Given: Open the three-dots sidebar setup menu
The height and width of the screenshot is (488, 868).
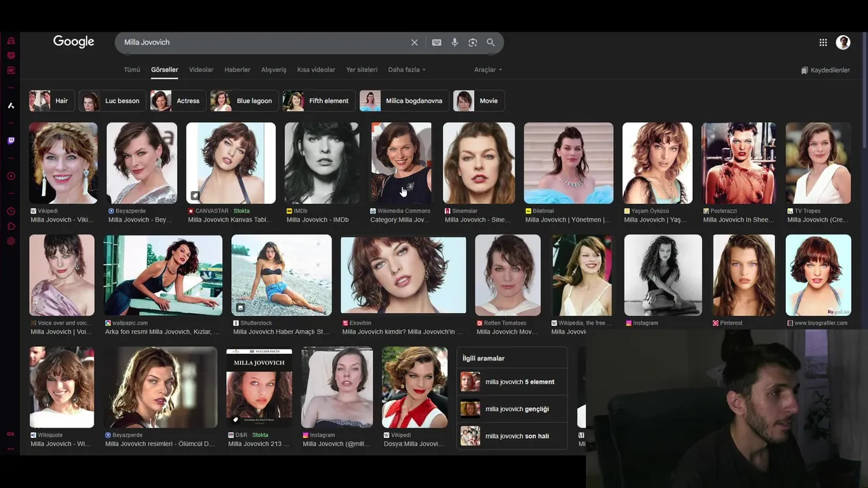Looking at the screenshot, I should tap(11, 449).
